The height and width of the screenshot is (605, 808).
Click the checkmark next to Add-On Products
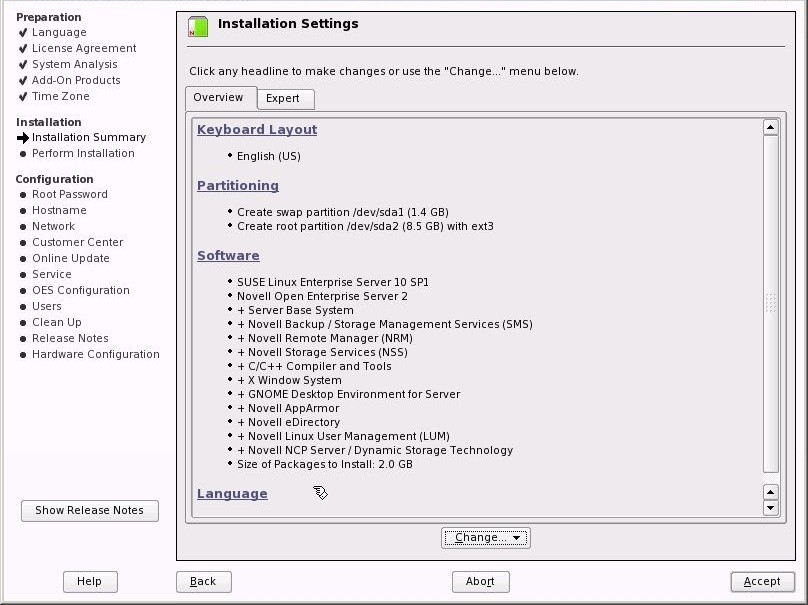(x=23, y=80)
